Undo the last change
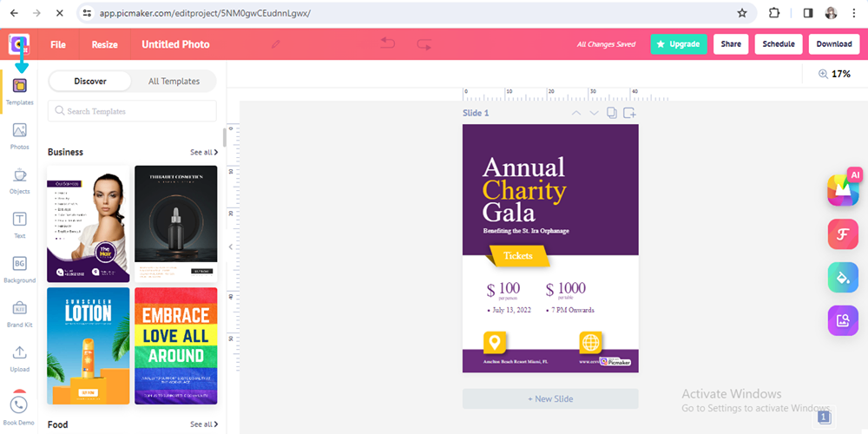868x434 pixels. 387,43
